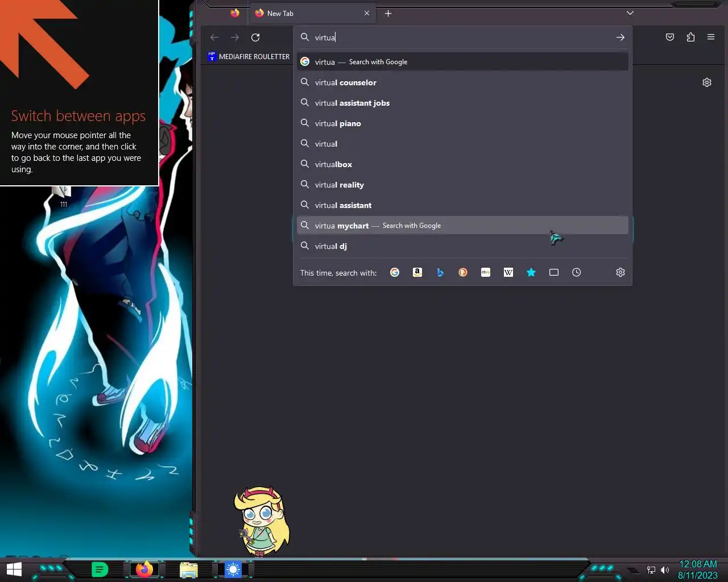Screen dimensions: 728x582
Task: Search this time with Bing icon
Action: click(x=440, y=272)
